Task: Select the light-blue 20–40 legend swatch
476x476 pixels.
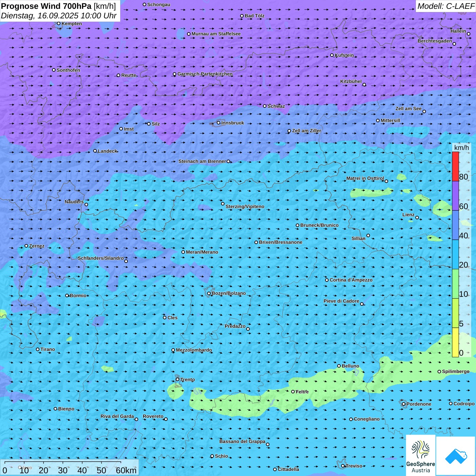Action: pos(455,254)
